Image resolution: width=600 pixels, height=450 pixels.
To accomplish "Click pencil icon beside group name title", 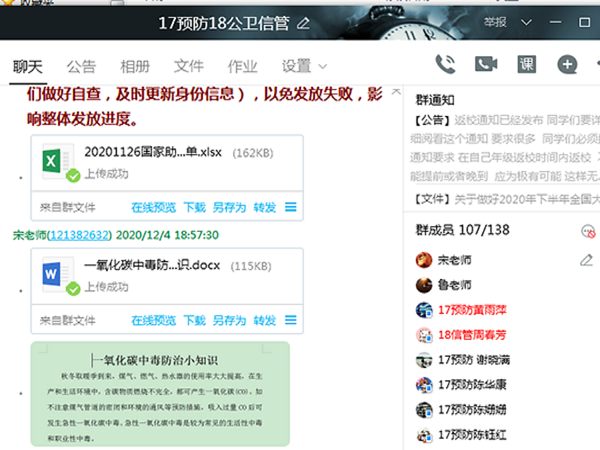I will tap(303, 23).
